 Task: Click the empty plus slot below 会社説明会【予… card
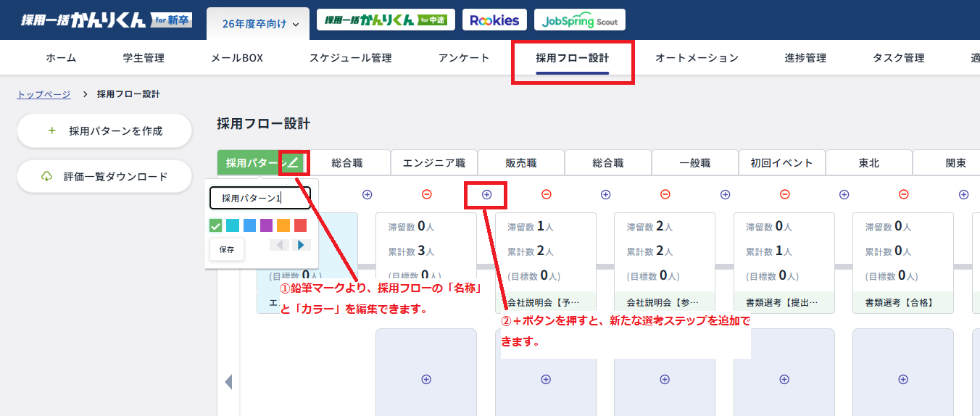click(547, 379)
